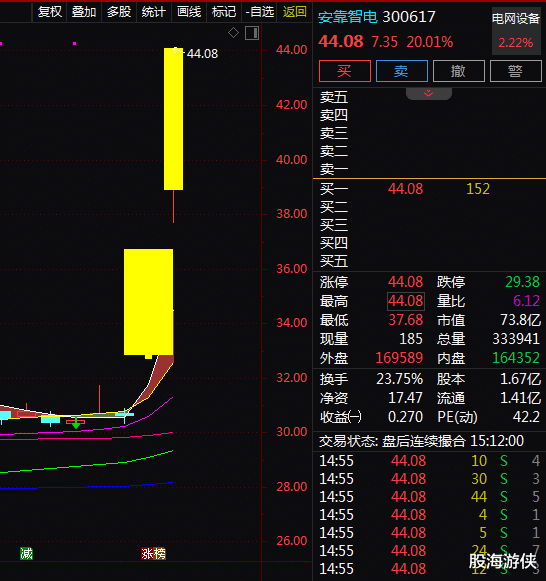Open the 复权 toolbar option
Viewport: 546px width, 581px height.
coord(50,12)
